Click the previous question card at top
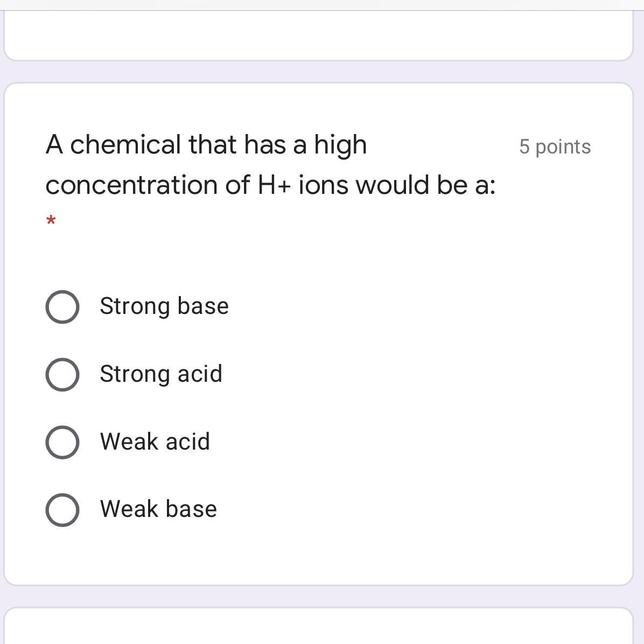The image size is (644, 644). [318, 36]
